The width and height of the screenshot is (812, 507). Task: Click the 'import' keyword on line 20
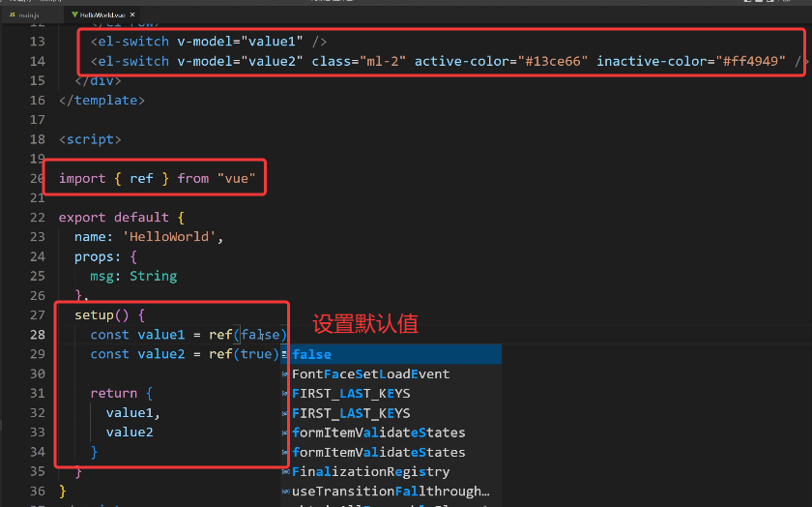(82, 178)
